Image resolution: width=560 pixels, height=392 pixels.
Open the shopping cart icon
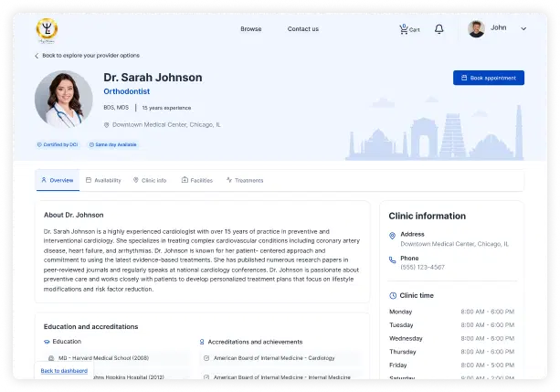point(404,29)
